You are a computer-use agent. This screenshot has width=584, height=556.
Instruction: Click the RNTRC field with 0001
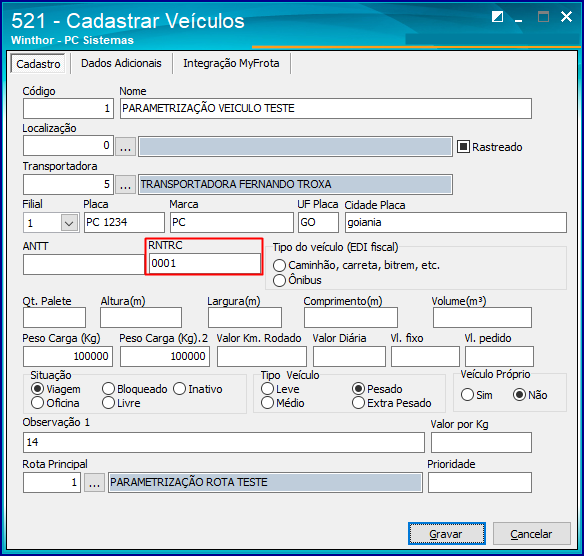click(x=204, y=263)
